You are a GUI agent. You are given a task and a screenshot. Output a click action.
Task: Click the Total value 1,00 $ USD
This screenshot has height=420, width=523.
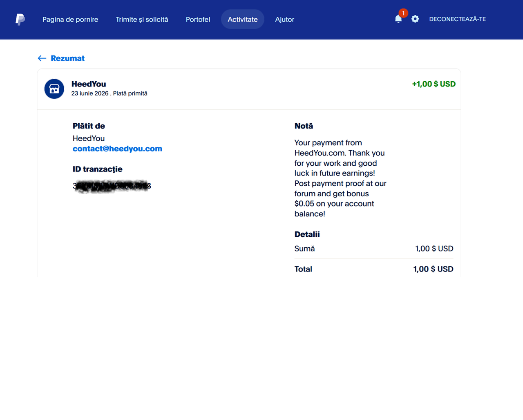coord(433,269)
